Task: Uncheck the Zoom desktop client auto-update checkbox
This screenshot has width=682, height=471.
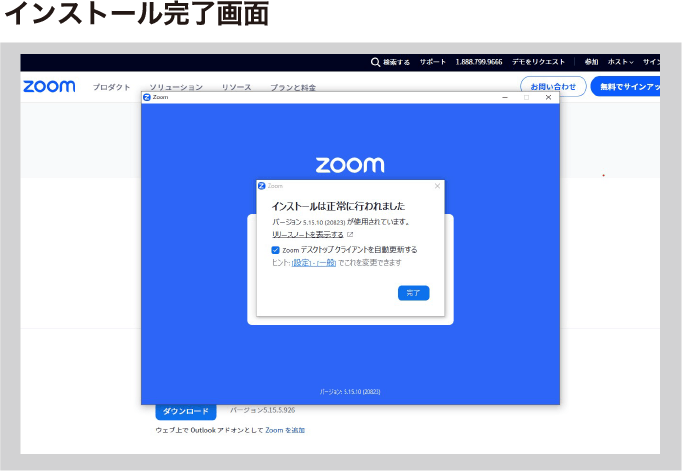Action: [276, 249]
